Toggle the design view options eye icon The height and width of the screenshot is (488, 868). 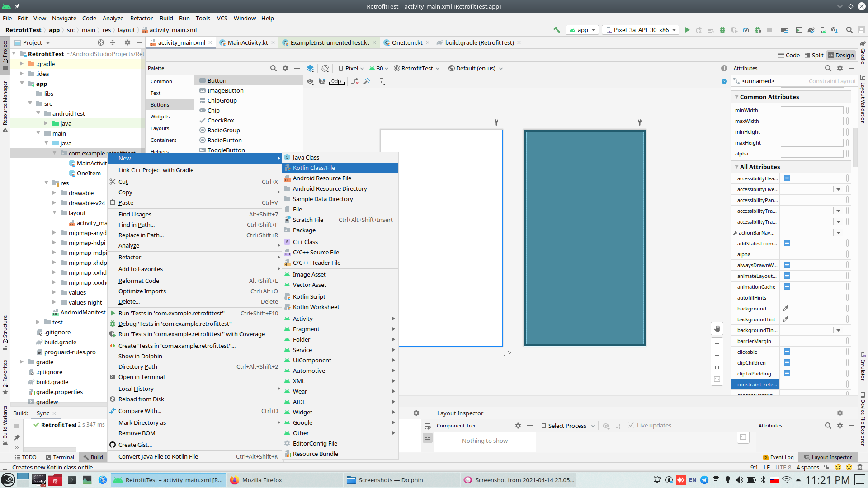[x=310, y=81]
